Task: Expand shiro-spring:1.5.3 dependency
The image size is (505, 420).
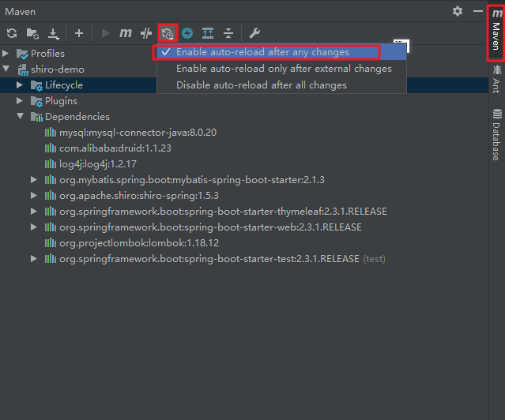Action: point(34,195)
